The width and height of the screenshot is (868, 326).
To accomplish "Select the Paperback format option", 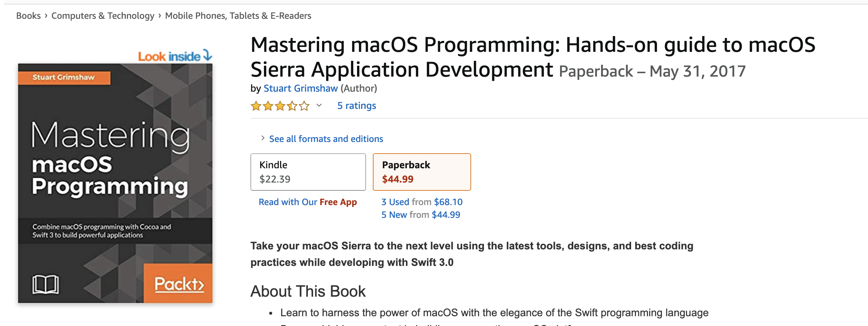I will (422, 172).
